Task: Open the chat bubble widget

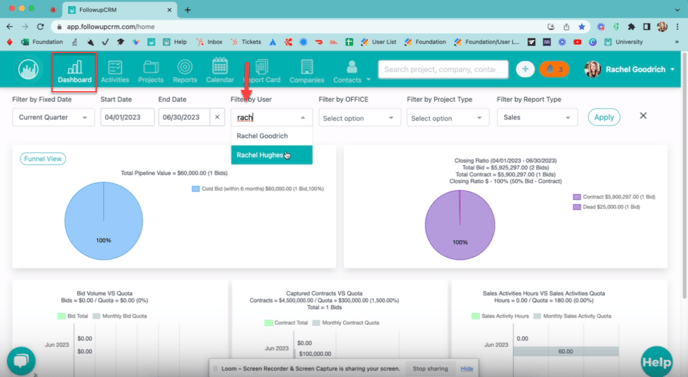Action: (x=21, y=361)
